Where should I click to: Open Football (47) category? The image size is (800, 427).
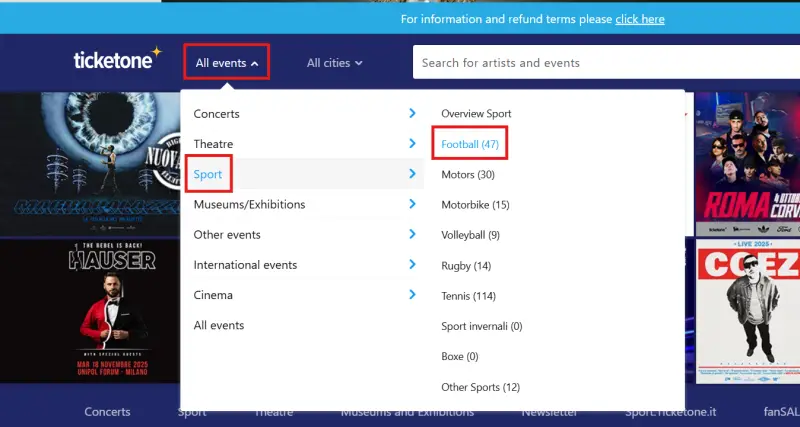coord(470,144)
